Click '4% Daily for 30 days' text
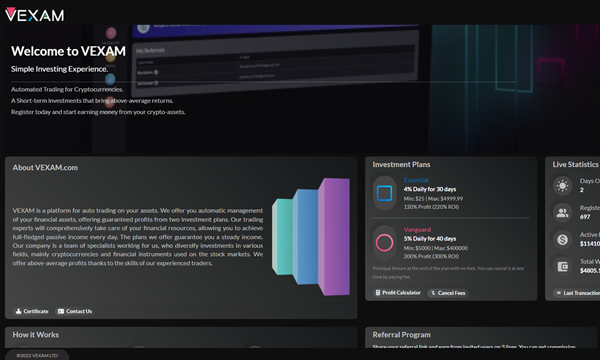Screen dimensions: 600x360 pos(430,189)
